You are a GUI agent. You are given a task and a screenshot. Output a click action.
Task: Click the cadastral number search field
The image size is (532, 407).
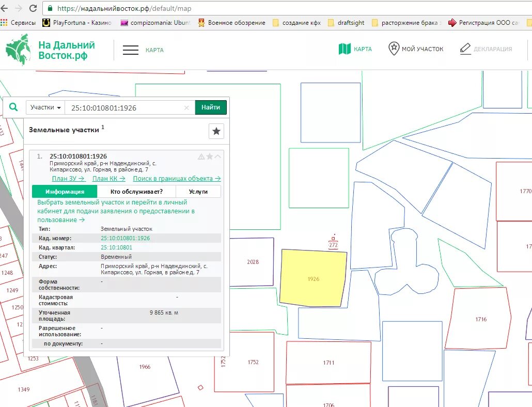130,107
